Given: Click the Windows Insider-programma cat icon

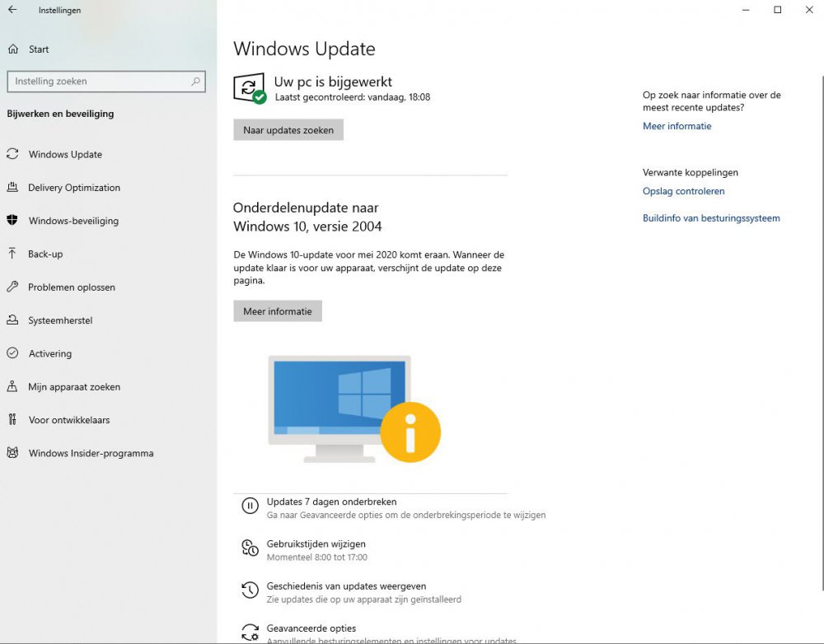Looking at the screenshot, I should pyautogui.click(x=12, y=453).
